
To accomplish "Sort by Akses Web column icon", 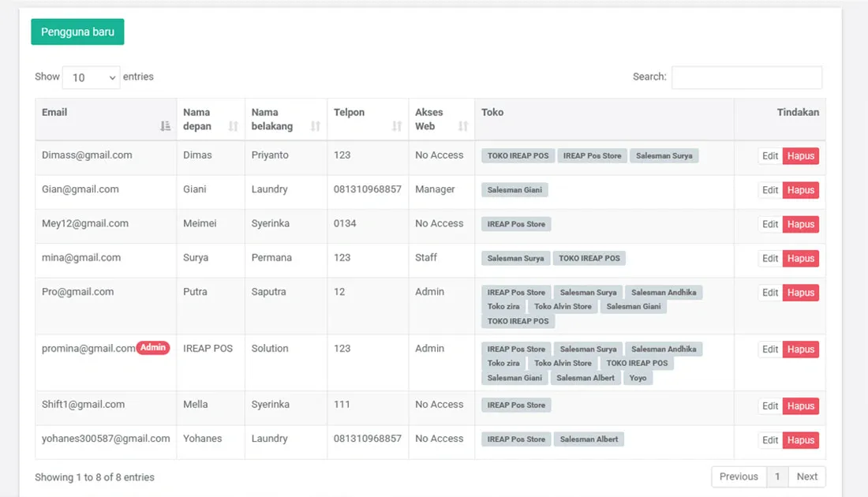I will click(x=463, y=126).
